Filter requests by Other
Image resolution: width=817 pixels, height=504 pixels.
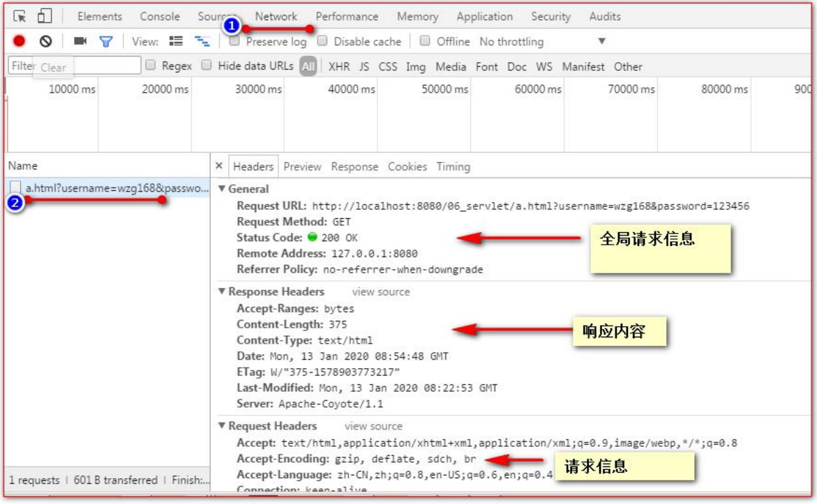(x=628, y=67)
